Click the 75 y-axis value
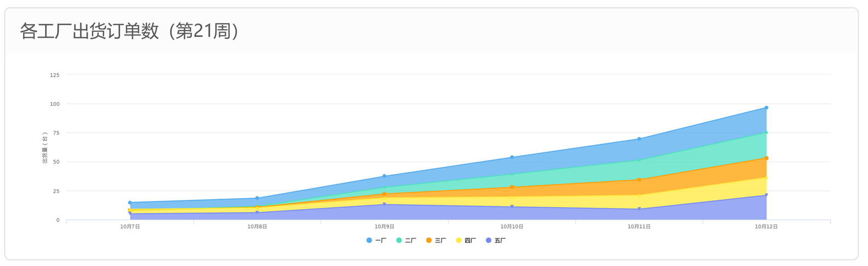This screenshot has width=868, height=266. point(57,133)
